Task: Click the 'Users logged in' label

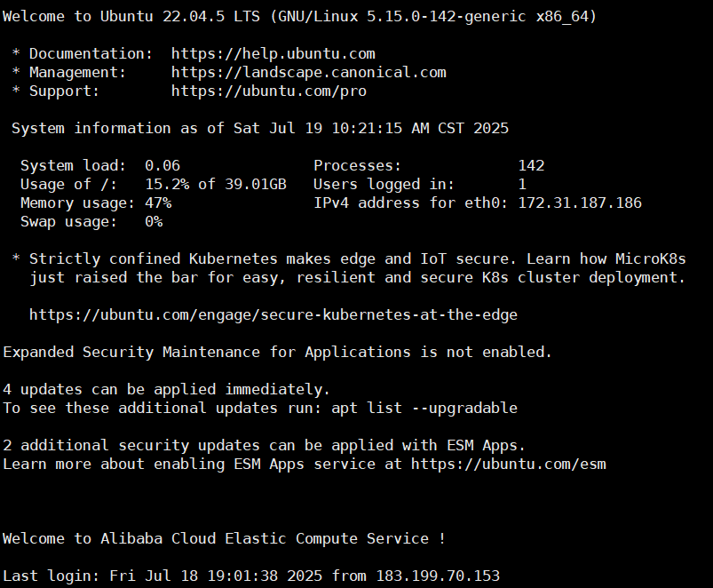Action: (384, 184)
